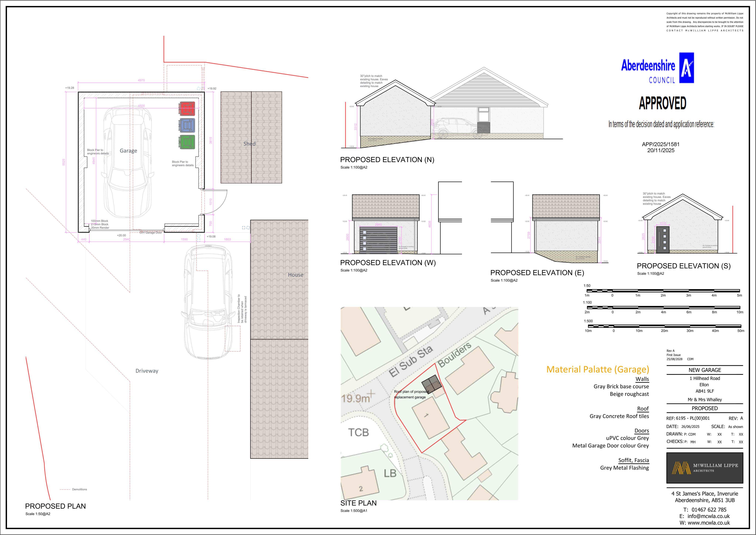Click the 1:50 scale bar
Viewport: 756px width, 535px height.
663,291
